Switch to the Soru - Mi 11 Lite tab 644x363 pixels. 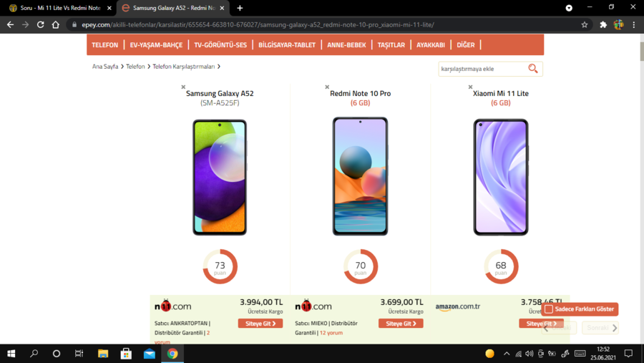(59, 8)
